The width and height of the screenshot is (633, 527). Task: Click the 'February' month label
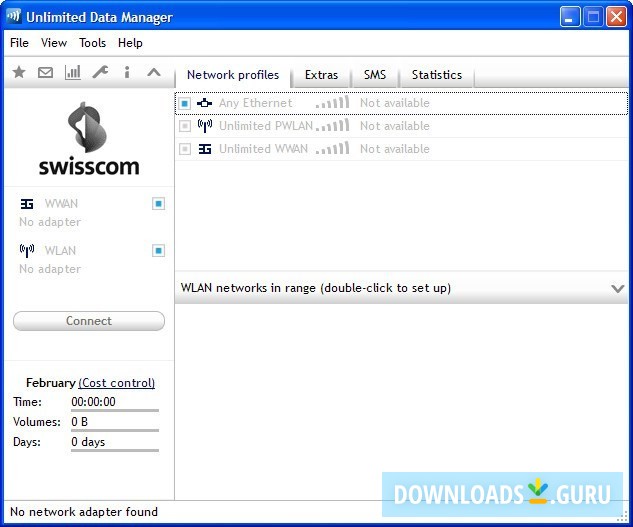51,383
